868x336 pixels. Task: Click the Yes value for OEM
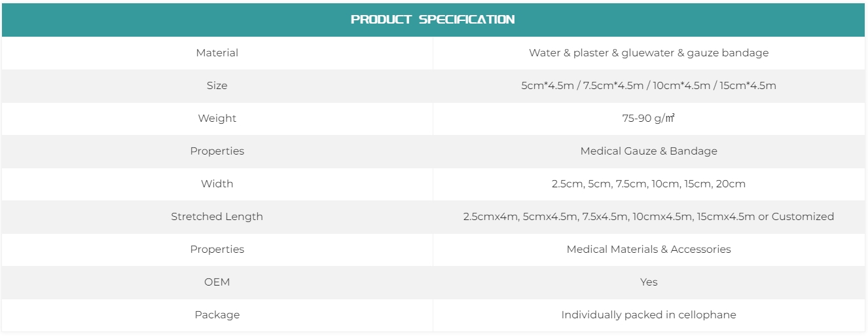coord(648,282)
